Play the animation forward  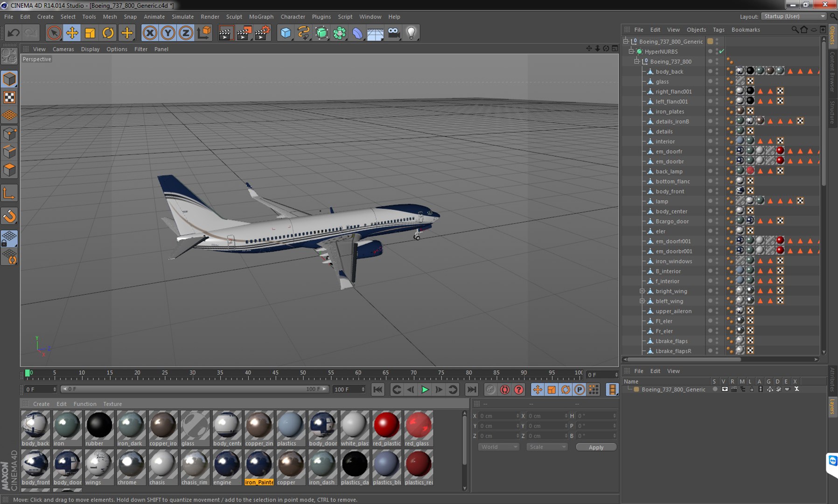click(425, 390)
